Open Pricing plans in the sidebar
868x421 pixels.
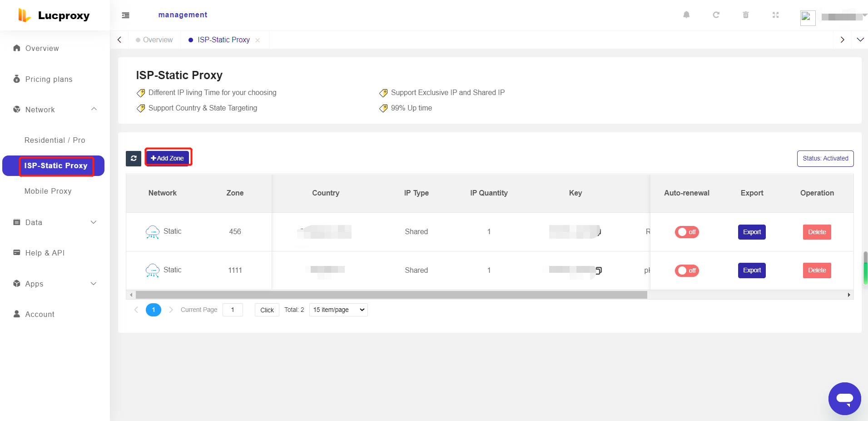coord(49,79)
